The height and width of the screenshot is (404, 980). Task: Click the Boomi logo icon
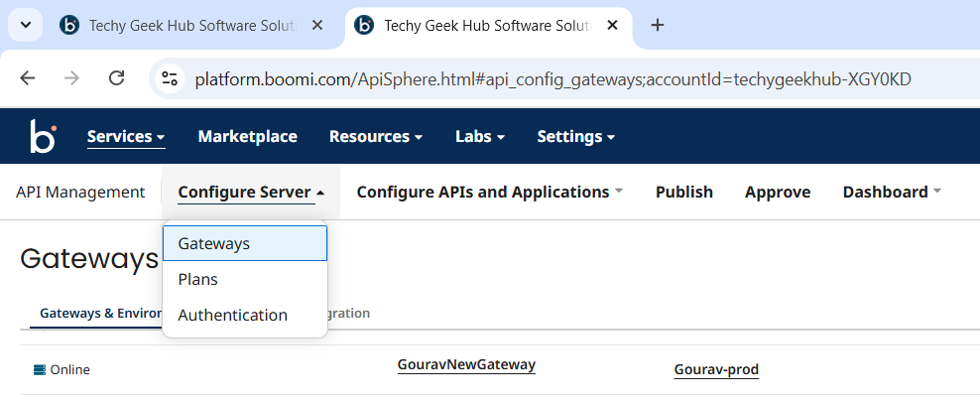[x=43, y=136]
